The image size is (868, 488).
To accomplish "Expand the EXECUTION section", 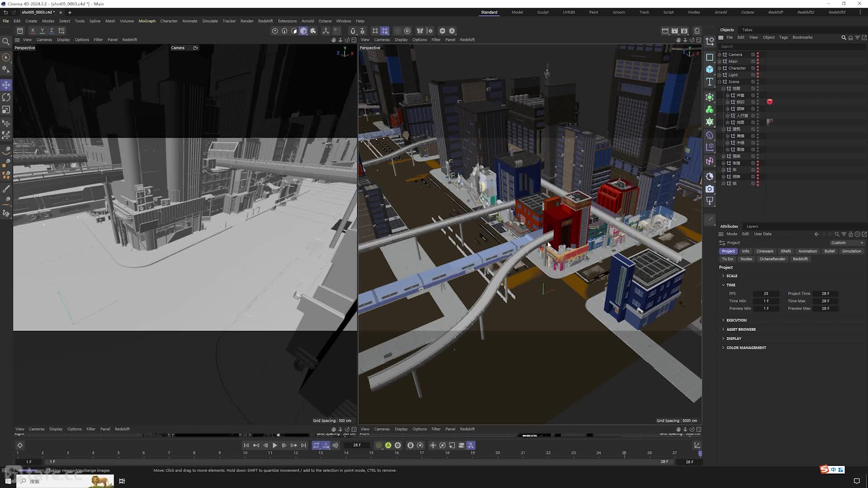I will pyautogui.click(x=723, y=320).
